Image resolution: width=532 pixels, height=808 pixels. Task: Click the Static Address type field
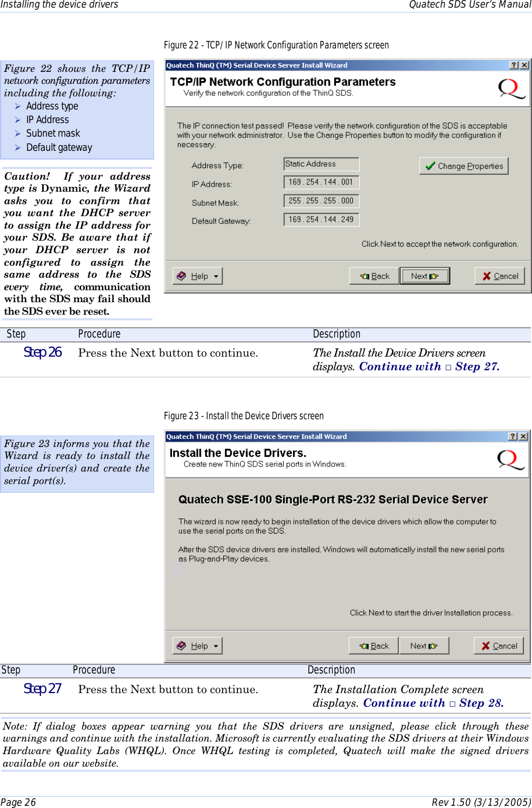point(321,163)
